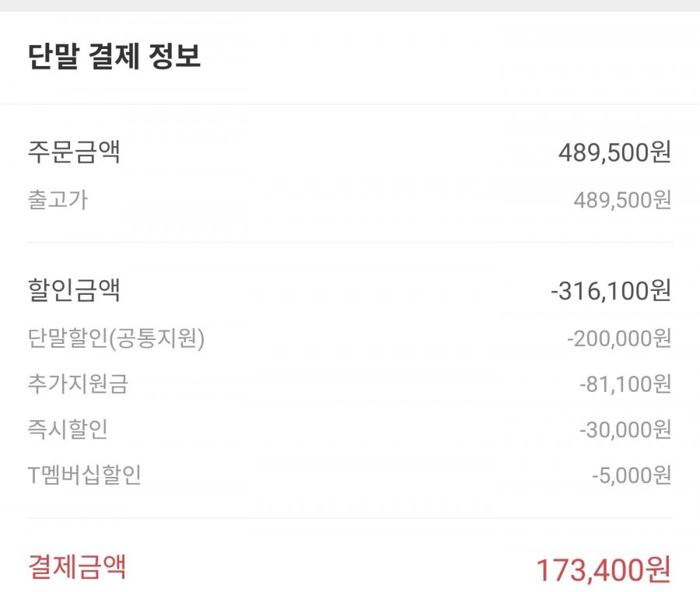Image resolution: width=700 pixels, height=592 pixels.
Task: Select the T멤버십할인 label
Action: (85, 475)
